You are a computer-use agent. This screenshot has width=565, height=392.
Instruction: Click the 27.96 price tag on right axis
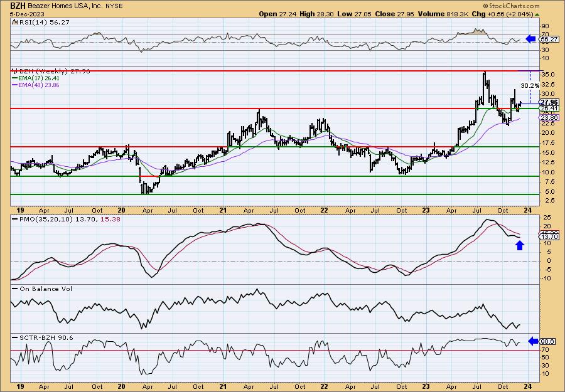549,102
